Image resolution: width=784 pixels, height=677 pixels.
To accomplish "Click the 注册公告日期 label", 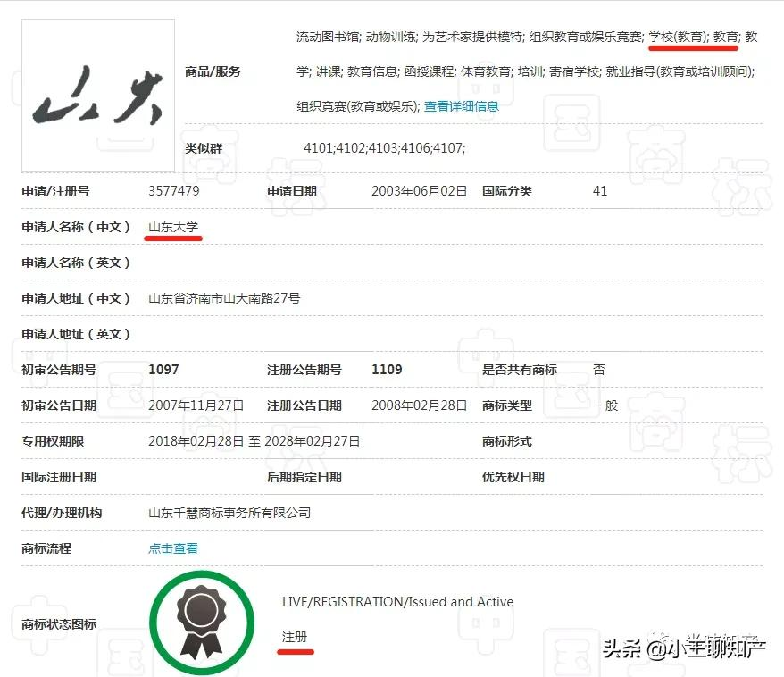I will point(304,405).
